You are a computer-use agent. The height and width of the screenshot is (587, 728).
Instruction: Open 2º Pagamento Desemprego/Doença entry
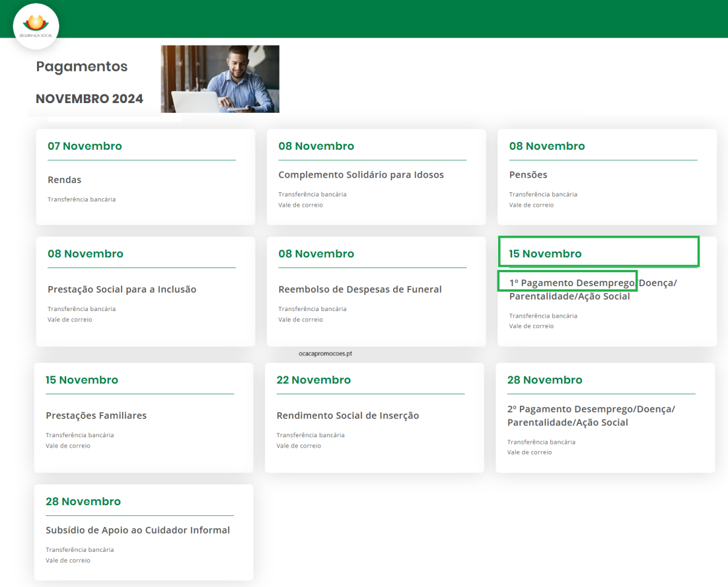(x=591, y=416)
